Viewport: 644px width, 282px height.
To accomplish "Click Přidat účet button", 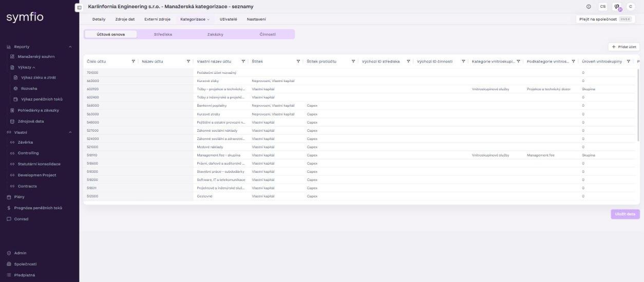I will coord(623,47).
